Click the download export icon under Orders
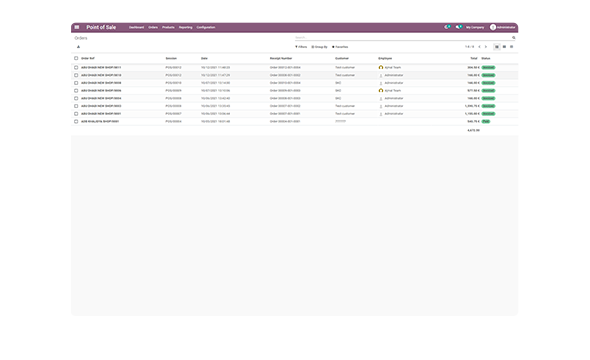590x360 pixels. (78, 47)
